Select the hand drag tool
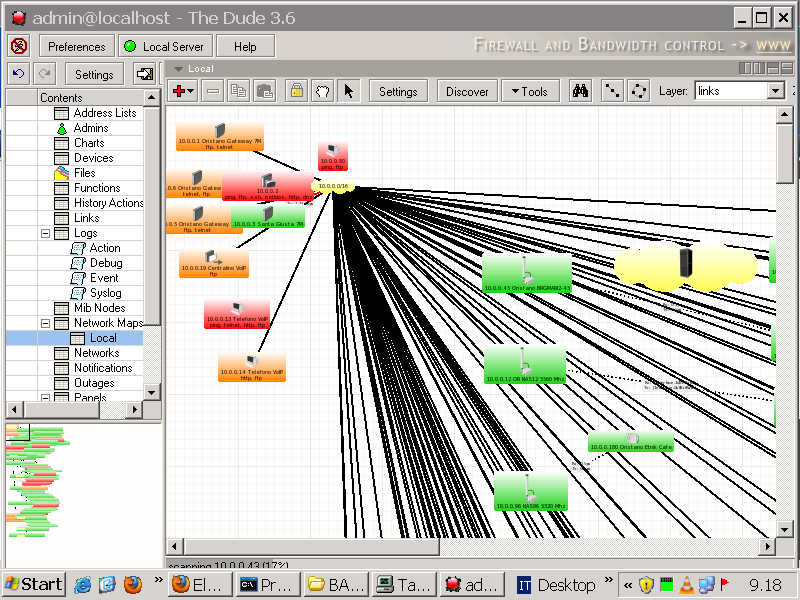 tap(322, 91)
